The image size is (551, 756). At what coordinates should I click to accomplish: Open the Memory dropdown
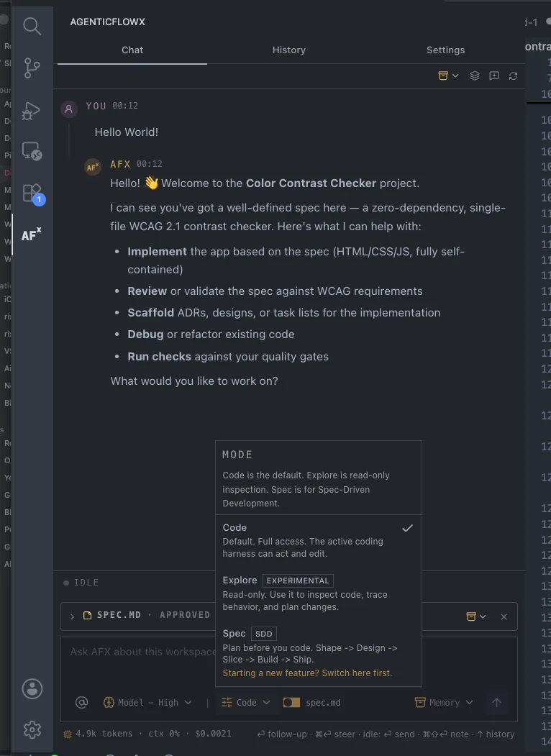click(444, 703)
